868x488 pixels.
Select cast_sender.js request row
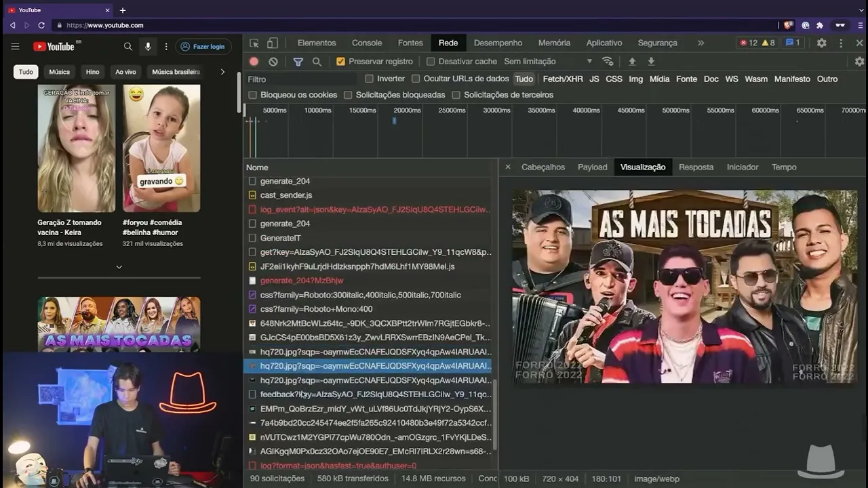point(370,195)
